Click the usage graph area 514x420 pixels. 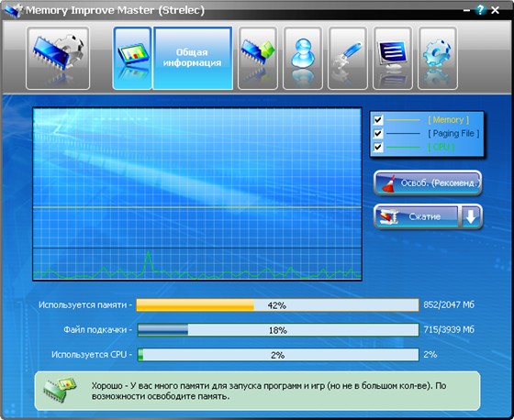pyautogui.click(x=197, y=193)
